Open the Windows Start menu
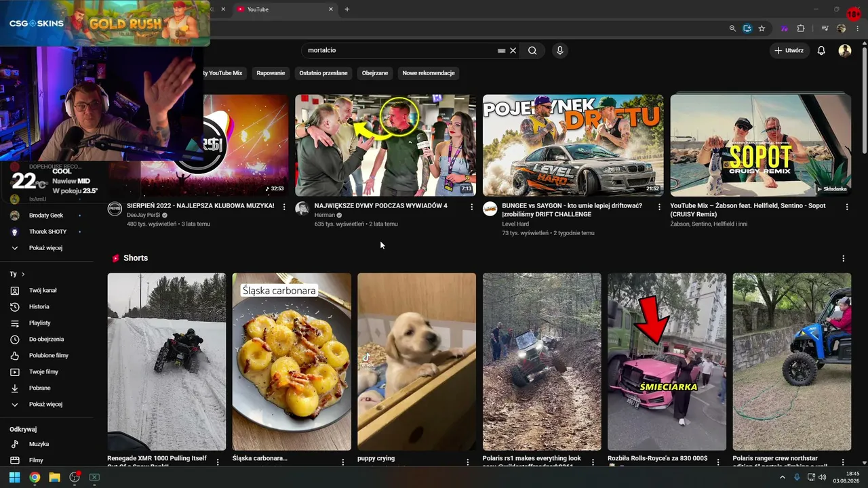Viewport: 868px width, 488px height. [14, 477]
